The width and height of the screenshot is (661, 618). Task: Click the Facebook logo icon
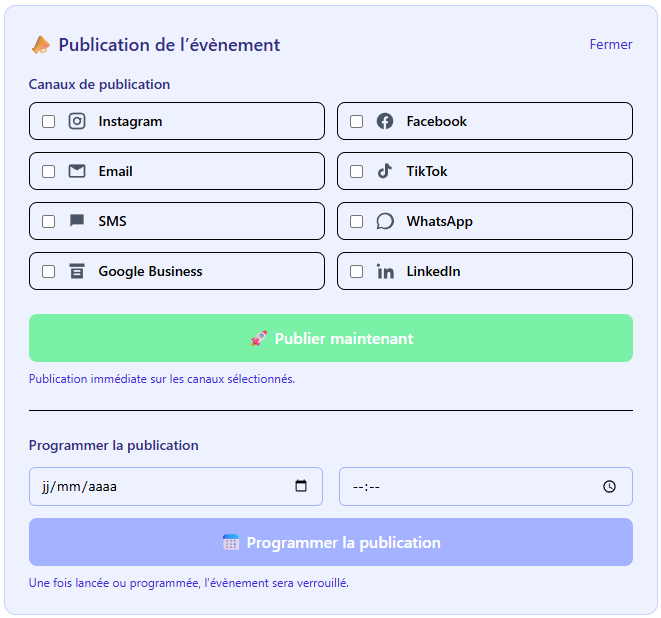click(385, 121)
